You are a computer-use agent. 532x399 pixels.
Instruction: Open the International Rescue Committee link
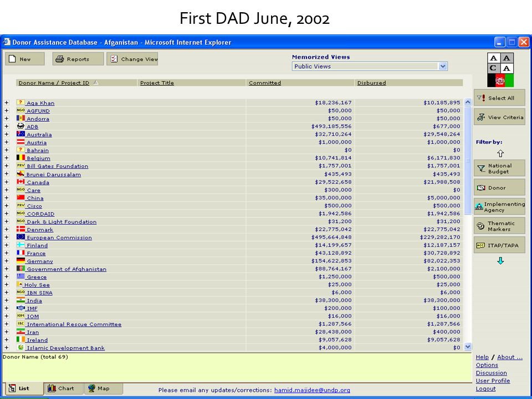coord(74,324)
